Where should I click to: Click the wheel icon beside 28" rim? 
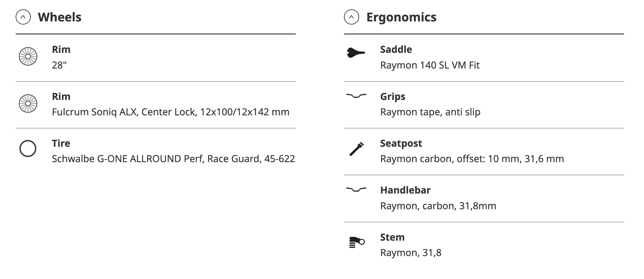(x=28, y=56)
